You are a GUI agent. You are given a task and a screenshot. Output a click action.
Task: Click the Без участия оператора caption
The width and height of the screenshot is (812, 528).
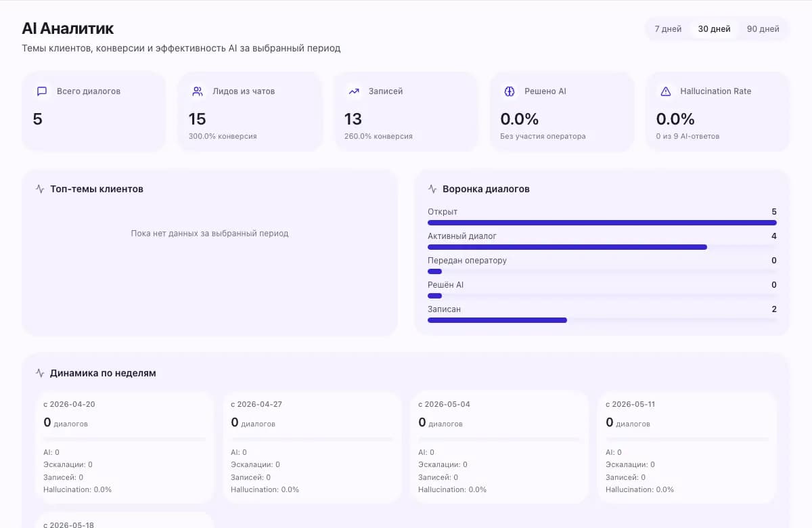(x=543, y=136)
